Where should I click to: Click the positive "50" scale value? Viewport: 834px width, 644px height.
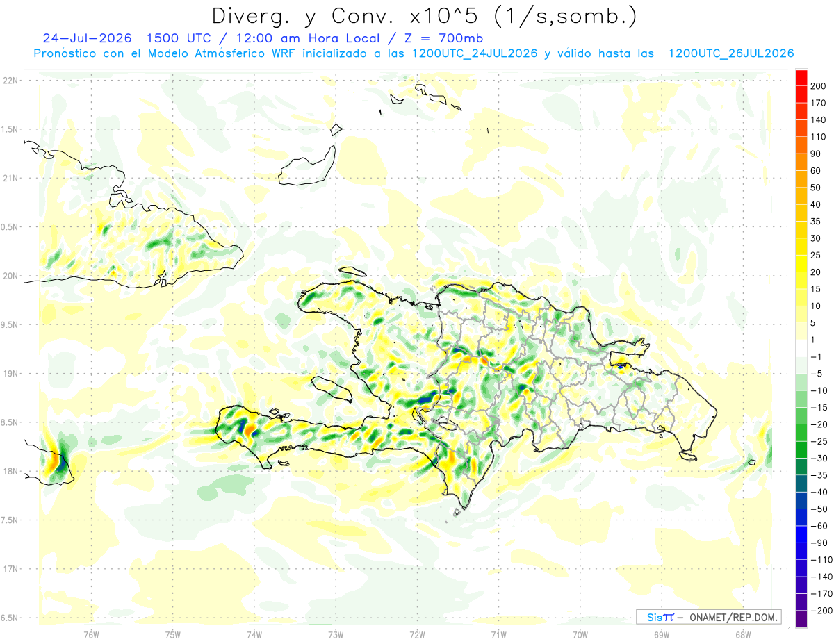click(816, 188)
